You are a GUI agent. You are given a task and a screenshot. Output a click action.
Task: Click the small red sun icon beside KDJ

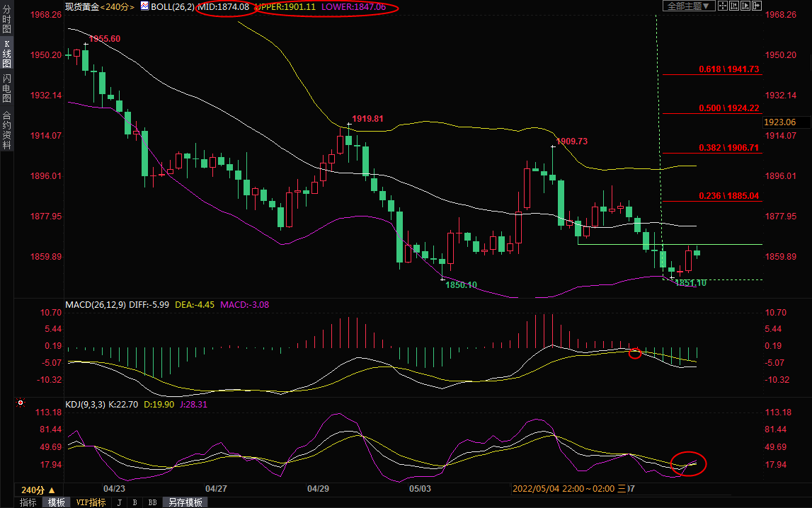coord(21,403)
